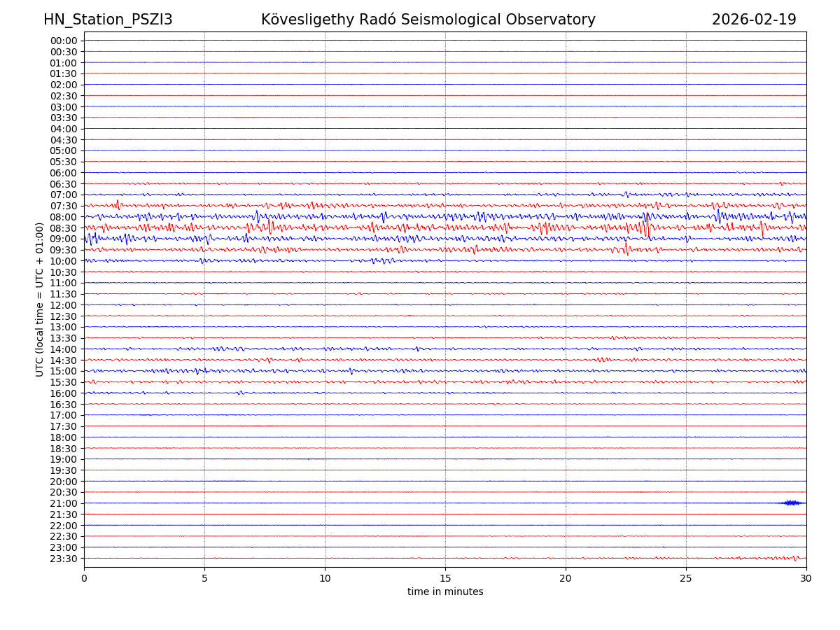The height and width of the screenshot is (630, 840).
Task: Click the 30 tick on the x-axis
Action: [x=806, y=578]
